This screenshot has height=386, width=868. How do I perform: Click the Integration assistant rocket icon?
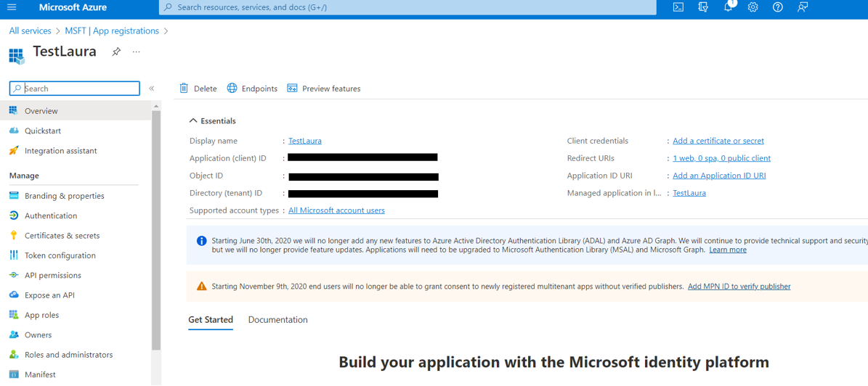(x=15, y=150)
